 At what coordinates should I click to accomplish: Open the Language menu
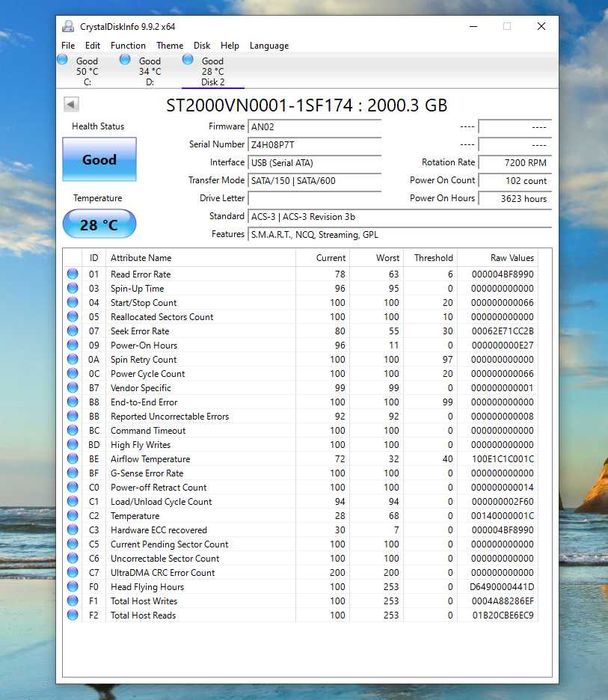coord(269,46)
